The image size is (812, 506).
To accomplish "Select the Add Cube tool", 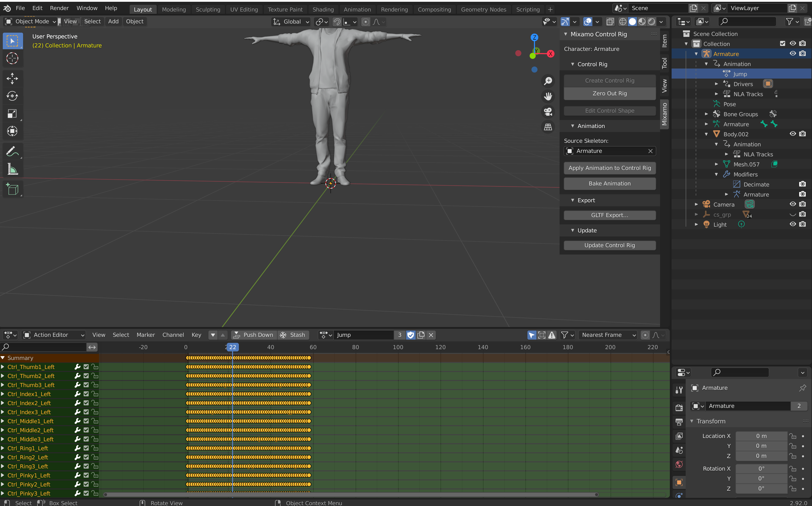I will 12,189.
